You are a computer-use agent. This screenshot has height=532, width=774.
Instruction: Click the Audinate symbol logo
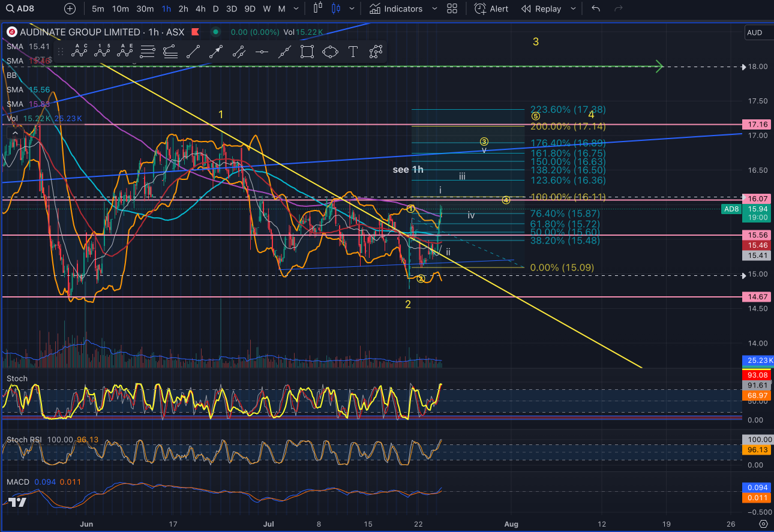click(11, 32)
